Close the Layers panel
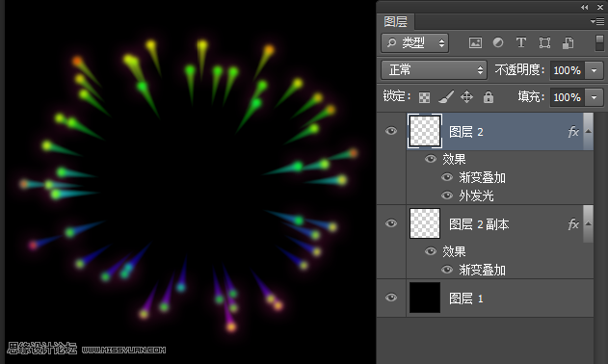 [x=600, y=7]
